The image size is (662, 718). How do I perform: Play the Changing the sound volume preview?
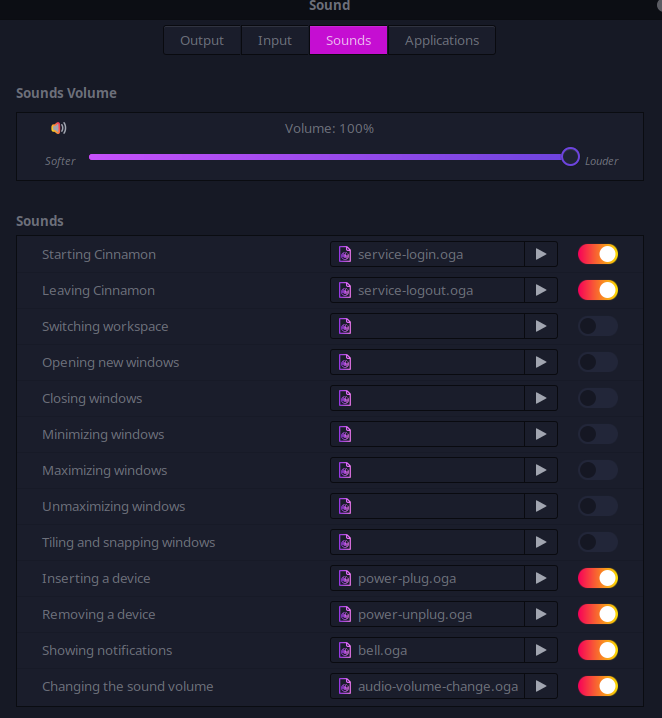point(541,686)
